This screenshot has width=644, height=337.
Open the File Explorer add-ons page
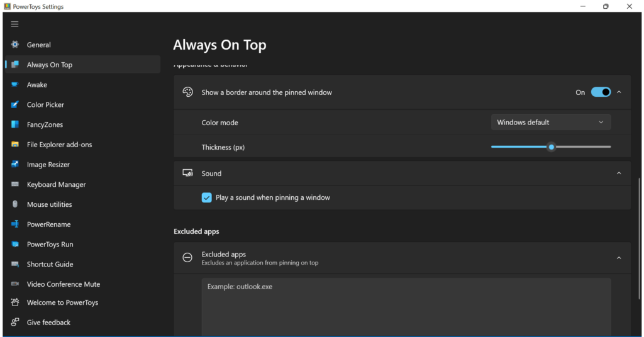point(82,145)
